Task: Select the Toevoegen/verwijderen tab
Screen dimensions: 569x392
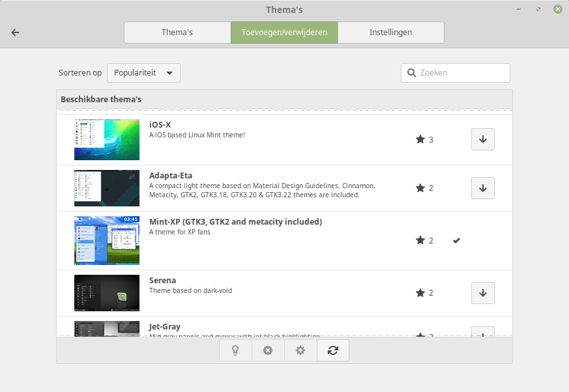Action: coord(284,33)
